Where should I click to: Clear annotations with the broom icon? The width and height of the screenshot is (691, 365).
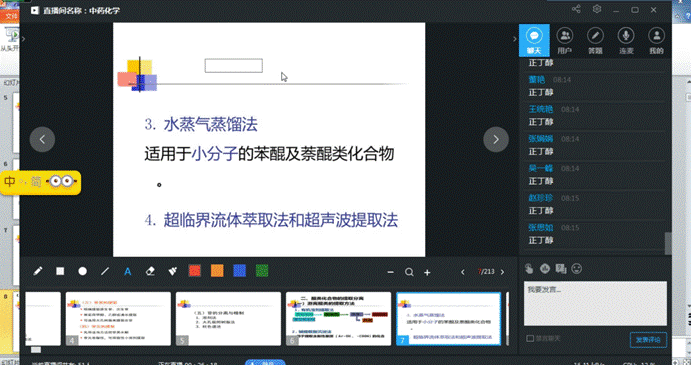click(172, 271)
